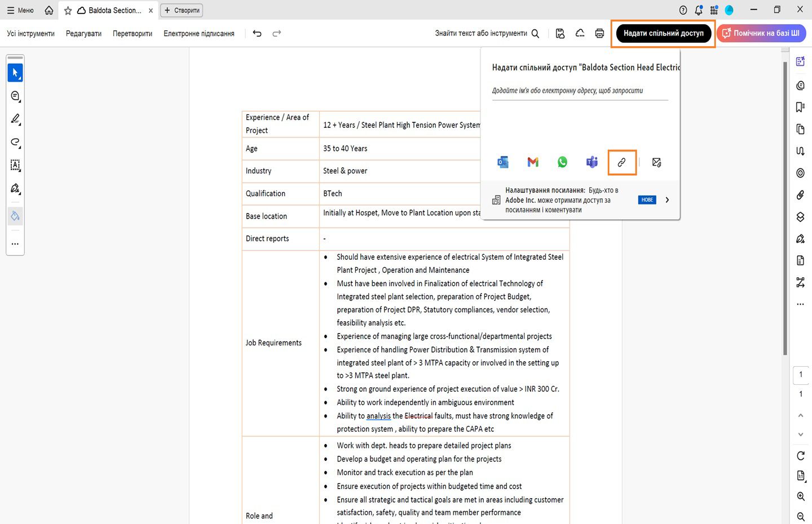This screenshot has height=524, width=812.
Task: Open the attachments paperclip panel
Action: pos(800,195)
